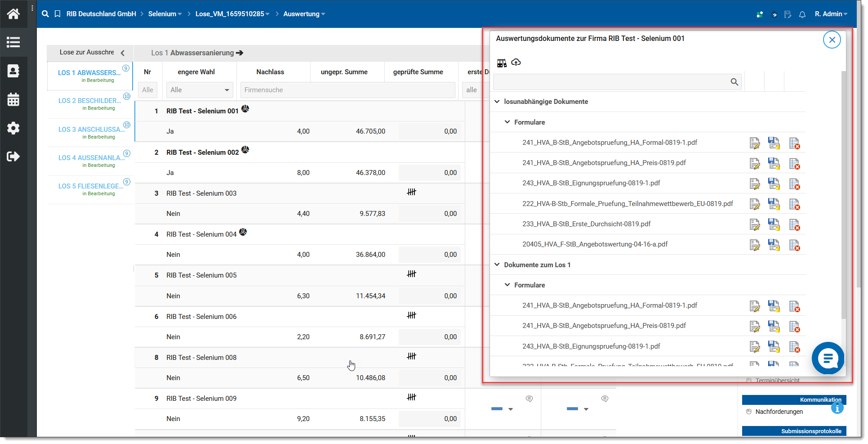The height and width of the screenshot is (444, 868).
Task: Select the LOS 5 FLIESENLEGE... tab
Action: [90, 189]
